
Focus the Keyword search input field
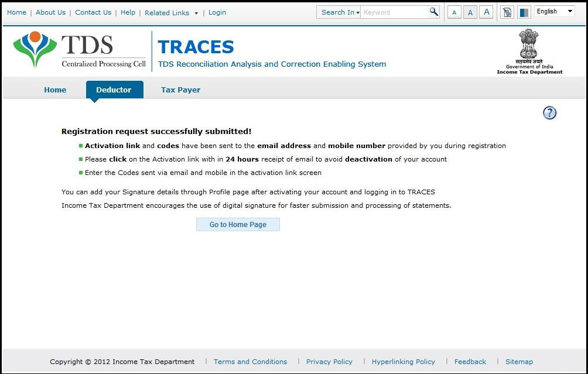[395, 12]
